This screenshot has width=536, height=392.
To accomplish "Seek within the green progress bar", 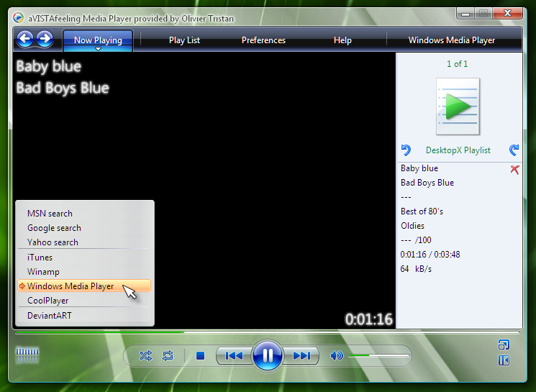I will click(268, 332).
